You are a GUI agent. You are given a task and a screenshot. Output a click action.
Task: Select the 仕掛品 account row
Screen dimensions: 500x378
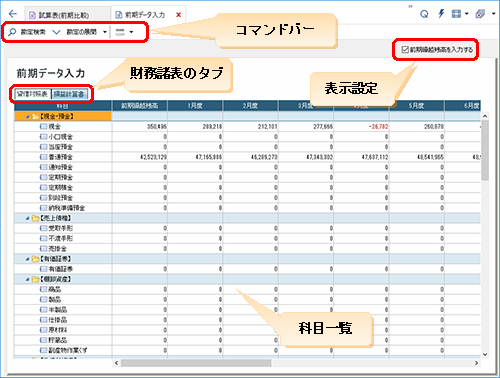pos(247,320)
